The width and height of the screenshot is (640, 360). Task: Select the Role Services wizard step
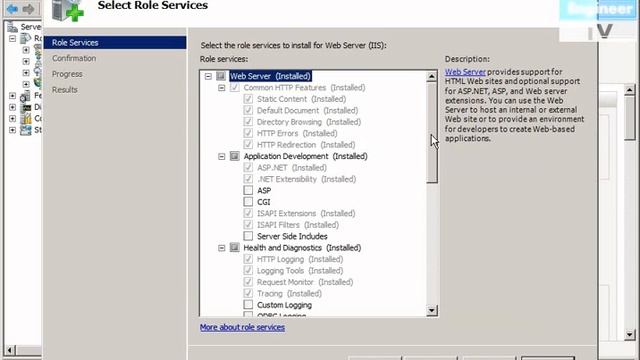[115, 43]
